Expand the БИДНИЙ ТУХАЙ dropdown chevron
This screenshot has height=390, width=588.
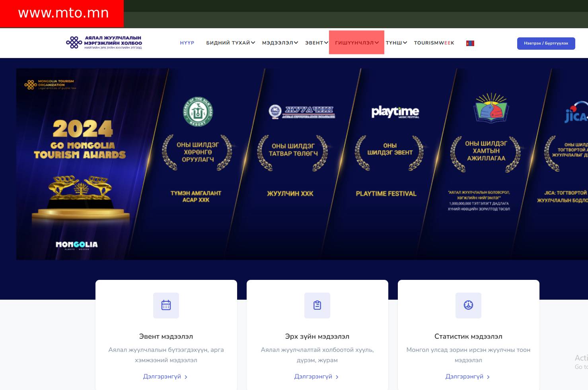(253, 43)
